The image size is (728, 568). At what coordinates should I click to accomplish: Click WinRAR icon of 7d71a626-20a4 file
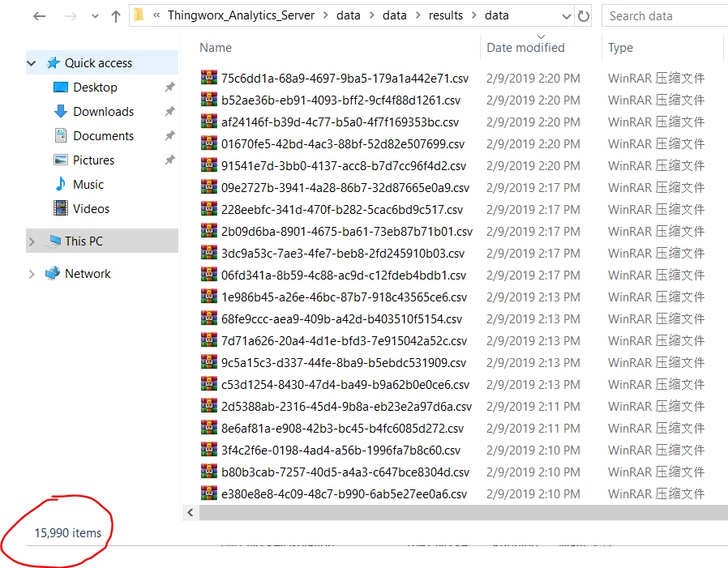[209, 340]
